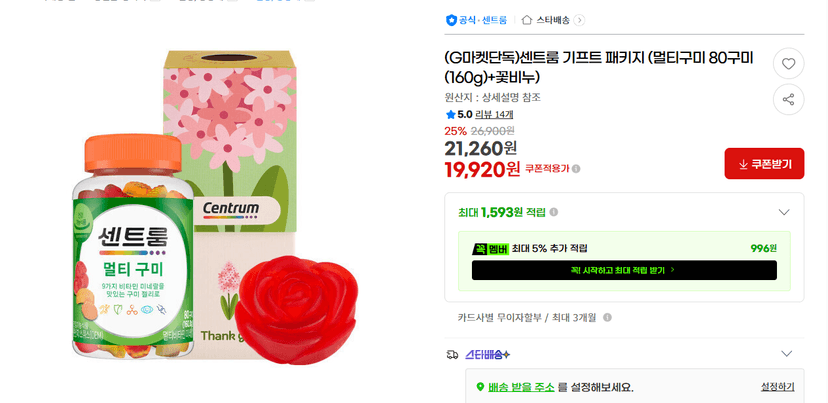Open the 공식·센트룸 store link
The image size is (828, 403).
pos(483,20)
